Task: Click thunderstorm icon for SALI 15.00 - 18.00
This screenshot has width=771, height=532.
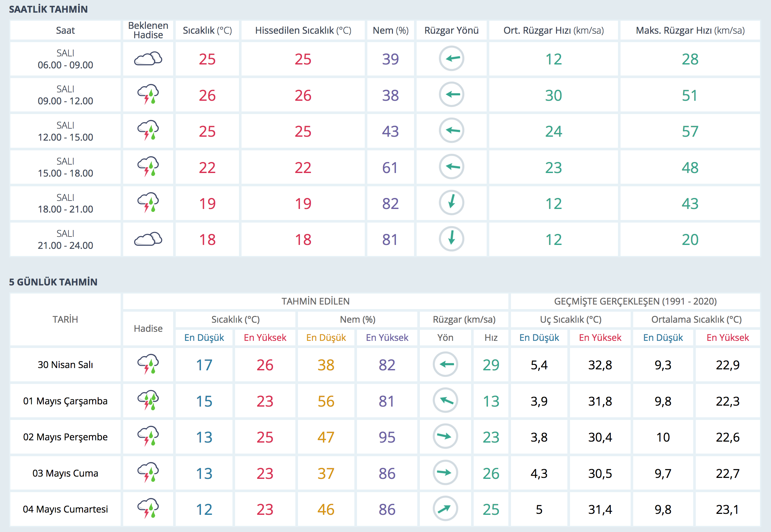Action: point(148,167)
